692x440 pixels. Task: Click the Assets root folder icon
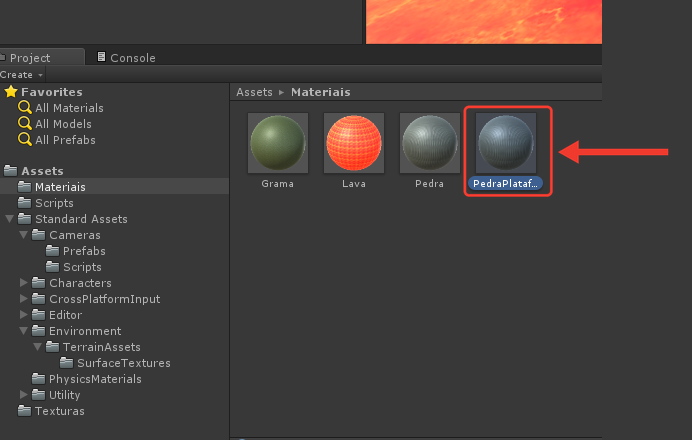(x=11, y=170)
